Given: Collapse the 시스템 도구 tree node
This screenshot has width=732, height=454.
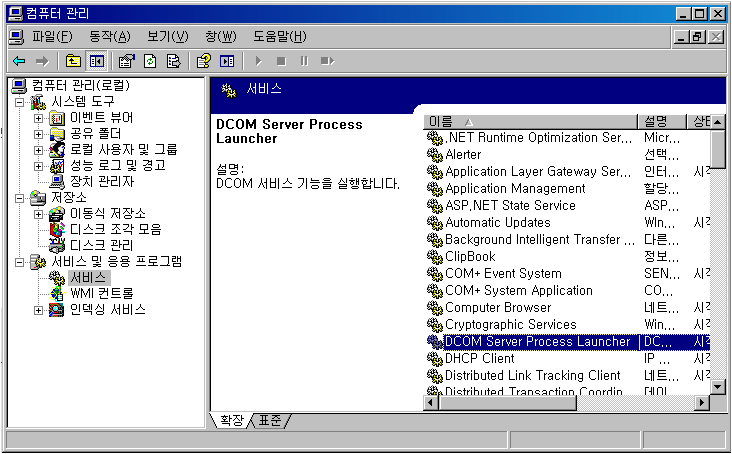Looking at the screenshot, I should (20, 102).
